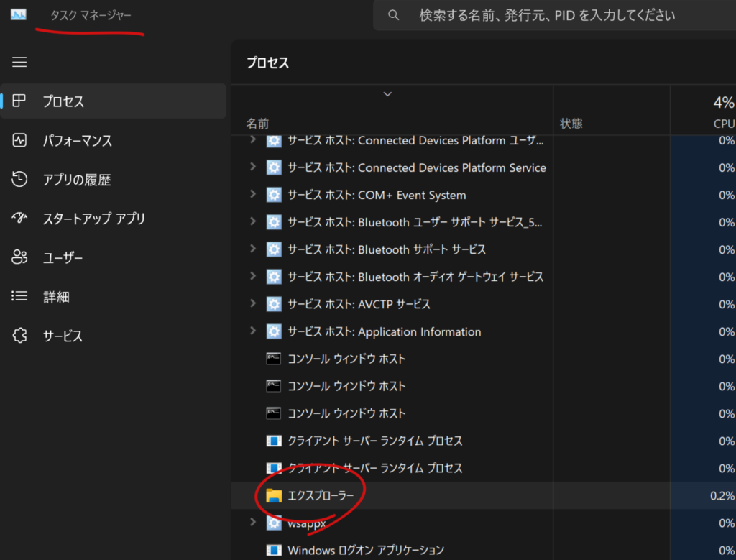Expand Connected Devices Platform Service row
The width and height of the screenshot is (736, 560).
click(252, 167)
